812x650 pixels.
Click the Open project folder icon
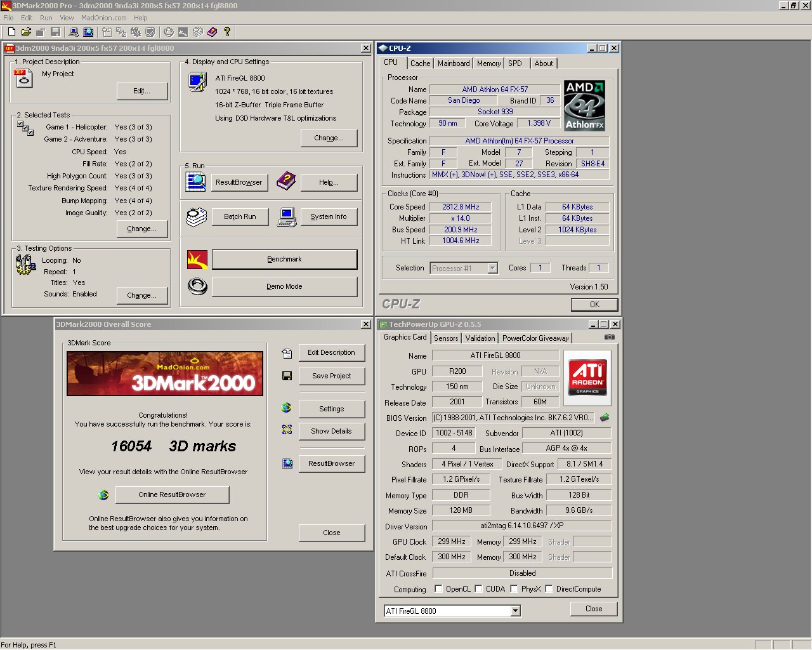pos(26,32)
